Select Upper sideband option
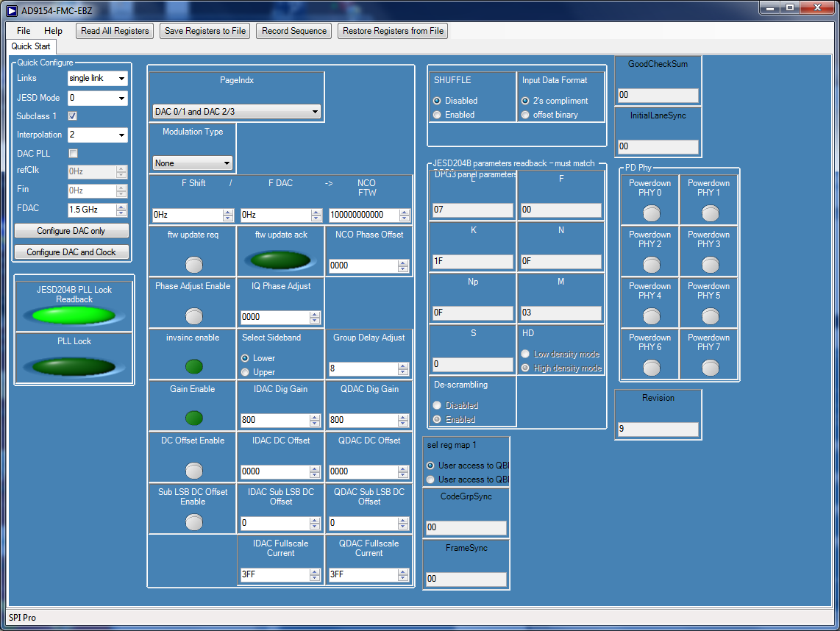Image resolution: width=840 pixels, height=631 pixels. click(x=245, y=371)
